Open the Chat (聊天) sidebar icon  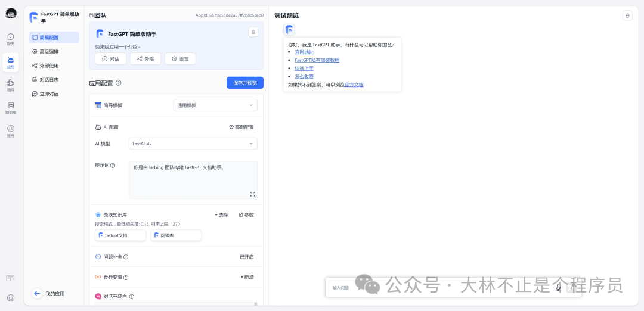[x=11, y=39]
